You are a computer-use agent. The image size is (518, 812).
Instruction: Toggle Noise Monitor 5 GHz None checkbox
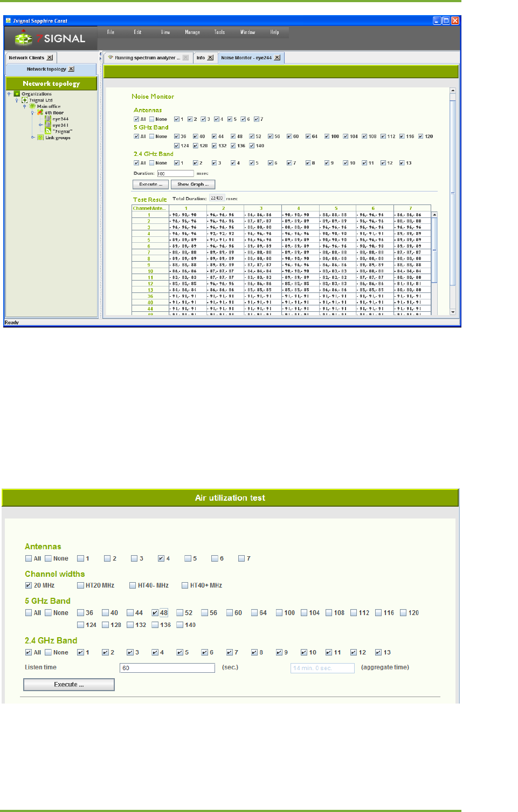click(151, 137)
